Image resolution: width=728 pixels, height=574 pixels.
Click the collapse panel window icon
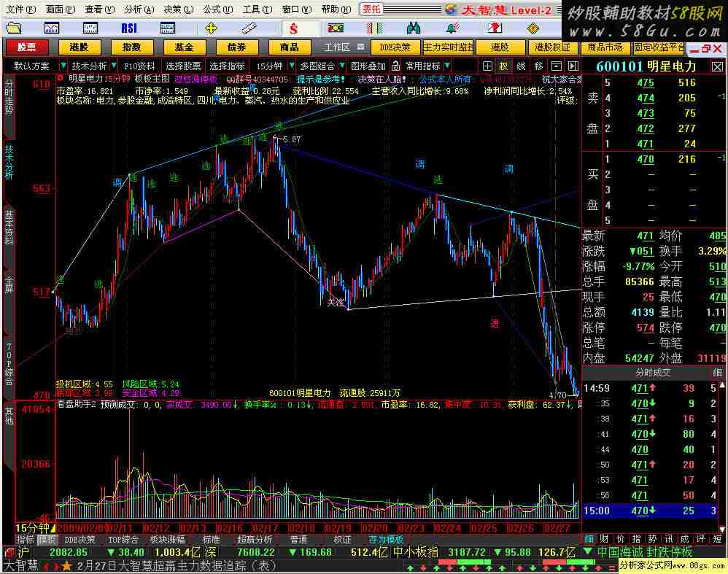pyautogui.click(x=557, y=66)
